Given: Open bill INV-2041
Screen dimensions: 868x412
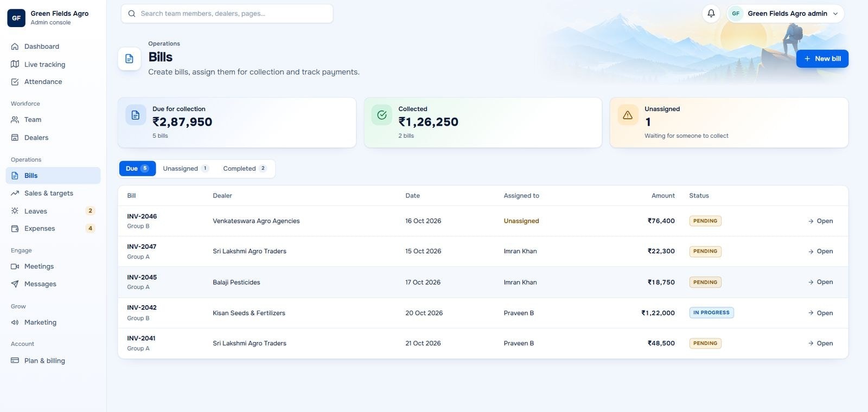Looking at the screenshot, I should point(820,343).
